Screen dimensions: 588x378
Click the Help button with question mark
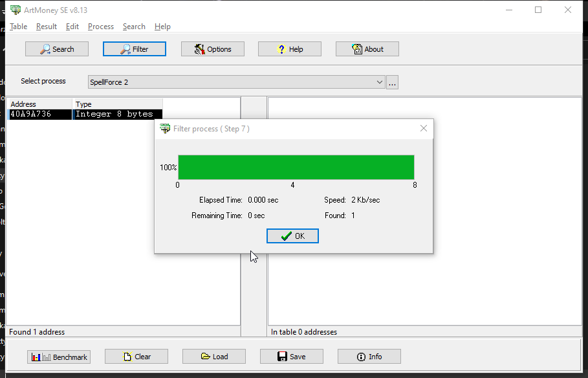pos(290,49)
